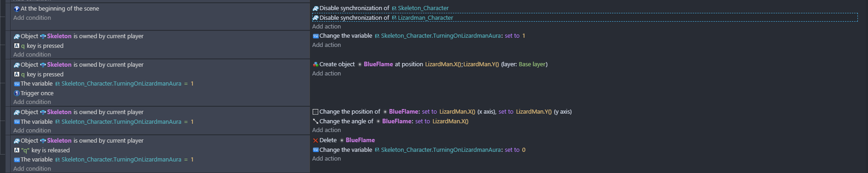
Task: Click Add condition under the scene-start event
Action: click(x=32, y=18)
